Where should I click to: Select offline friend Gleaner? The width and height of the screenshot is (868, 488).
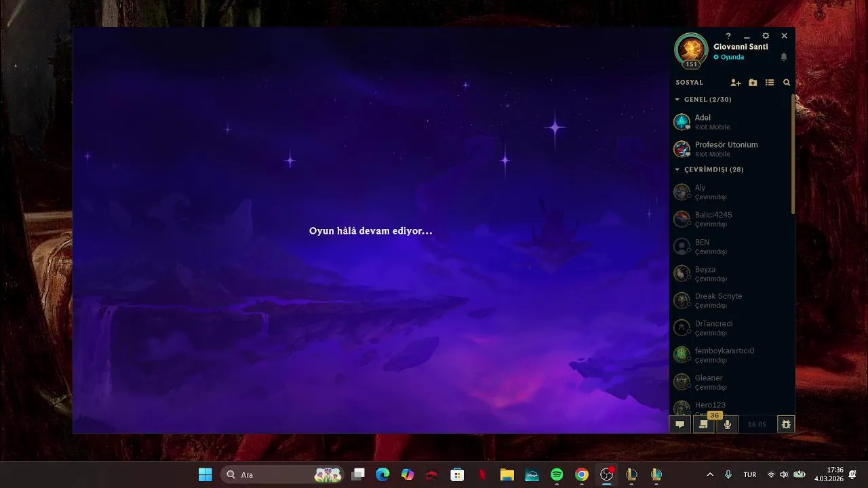pyautogui.click(x=730, y=382)
